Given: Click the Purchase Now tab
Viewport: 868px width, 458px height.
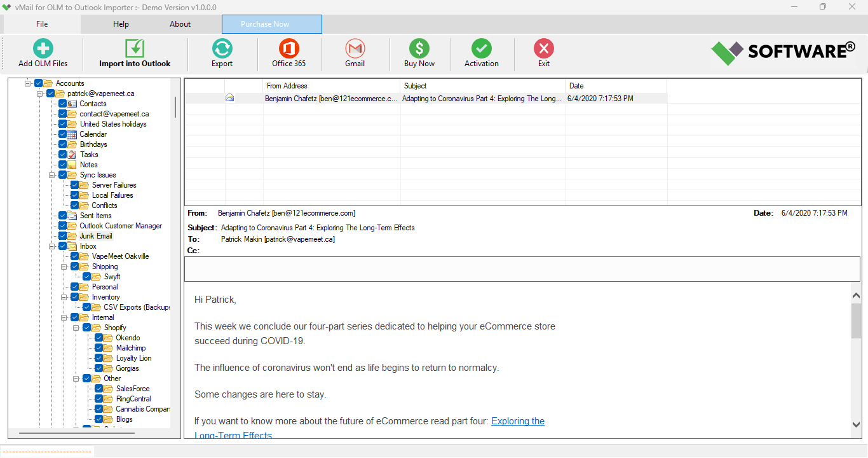Looking at the screenshot, I should (272, 24).
